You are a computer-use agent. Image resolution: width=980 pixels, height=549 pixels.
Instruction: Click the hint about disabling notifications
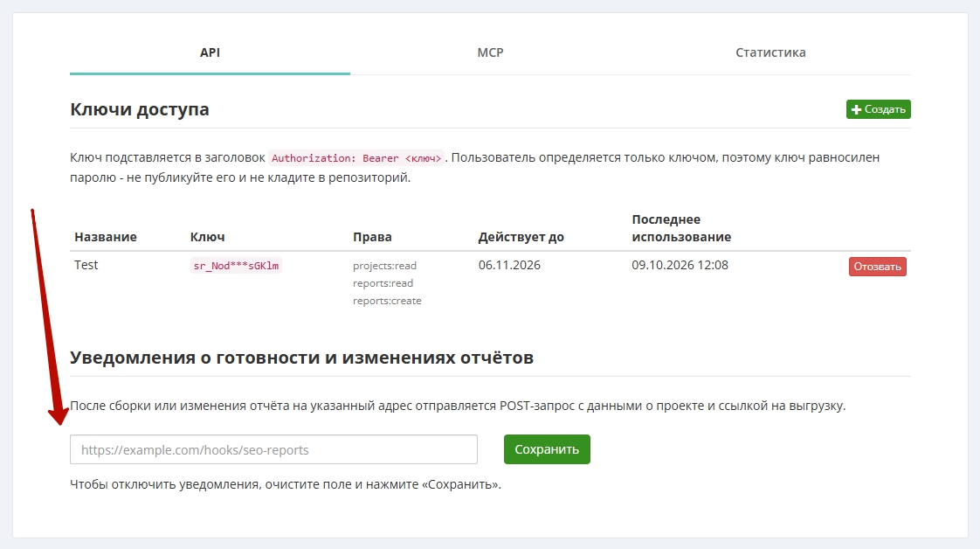[286, 484]
